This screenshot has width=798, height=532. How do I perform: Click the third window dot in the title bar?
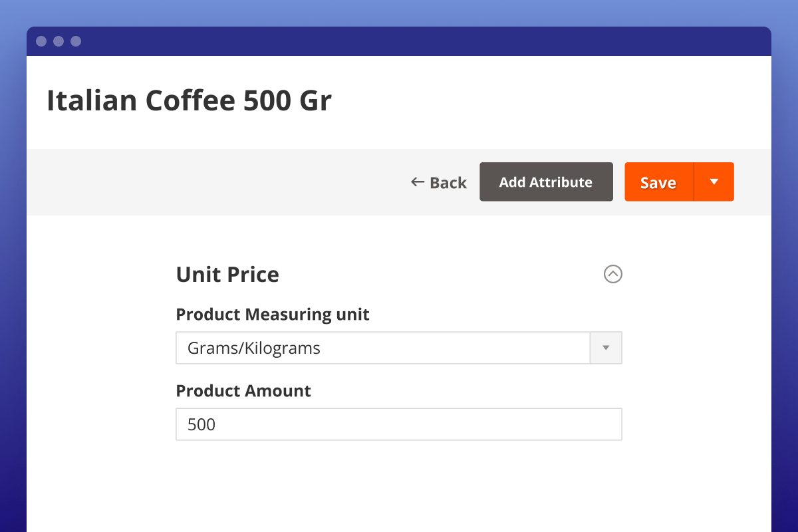pyautogui.click(x=76, y=41)
